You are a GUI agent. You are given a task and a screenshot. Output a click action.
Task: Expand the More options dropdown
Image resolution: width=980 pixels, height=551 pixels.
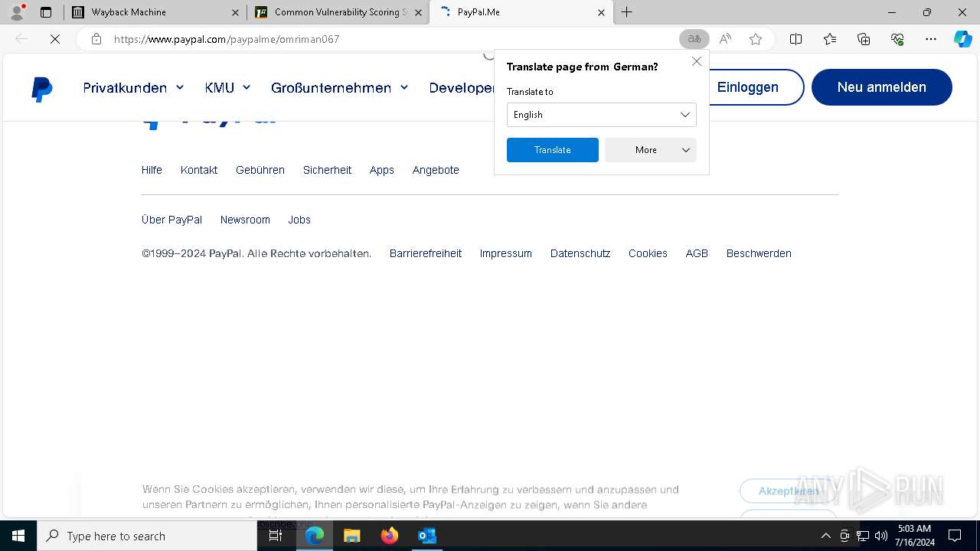tap(651, 150)
